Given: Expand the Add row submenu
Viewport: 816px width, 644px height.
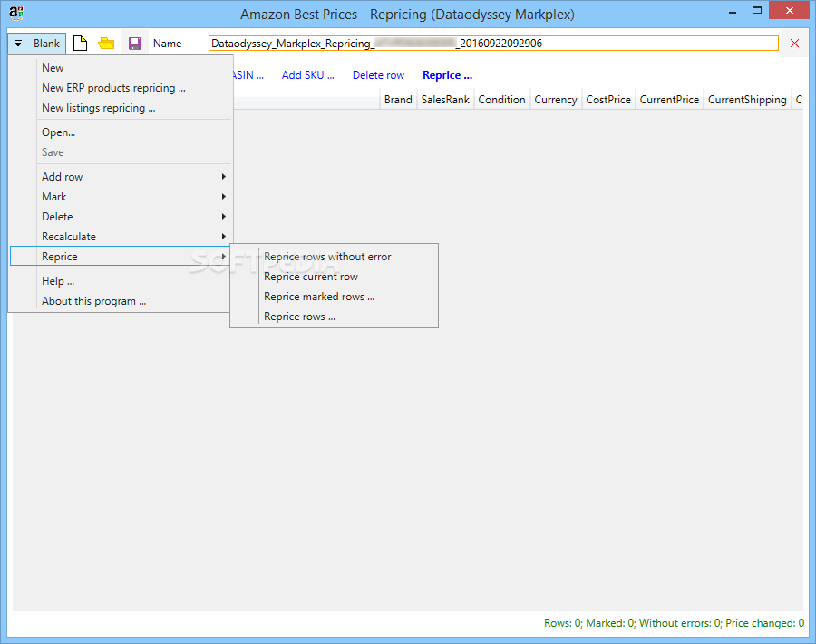Looking at the screenshot, I should (x=121, y=177).
